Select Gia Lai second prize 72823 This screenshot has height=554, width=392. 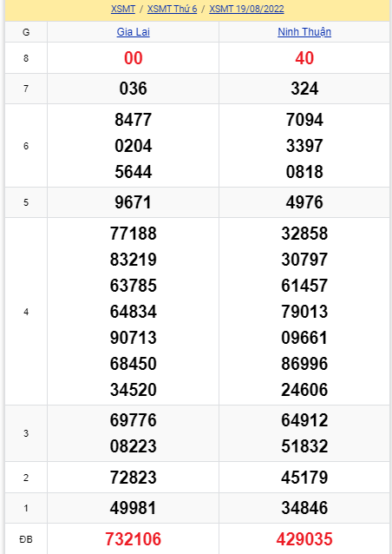coord(134,478)
